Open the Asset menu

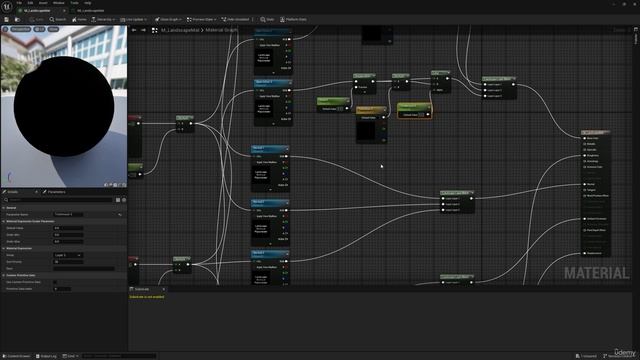43,3
